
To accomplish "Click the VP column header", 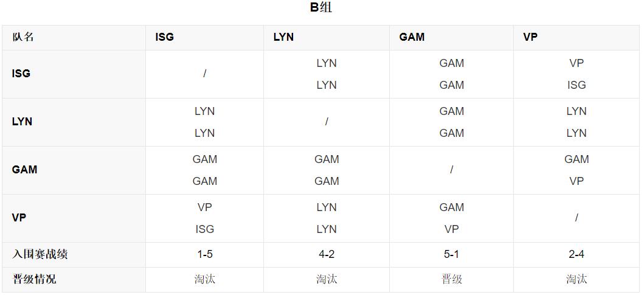I will click(530, 37).
